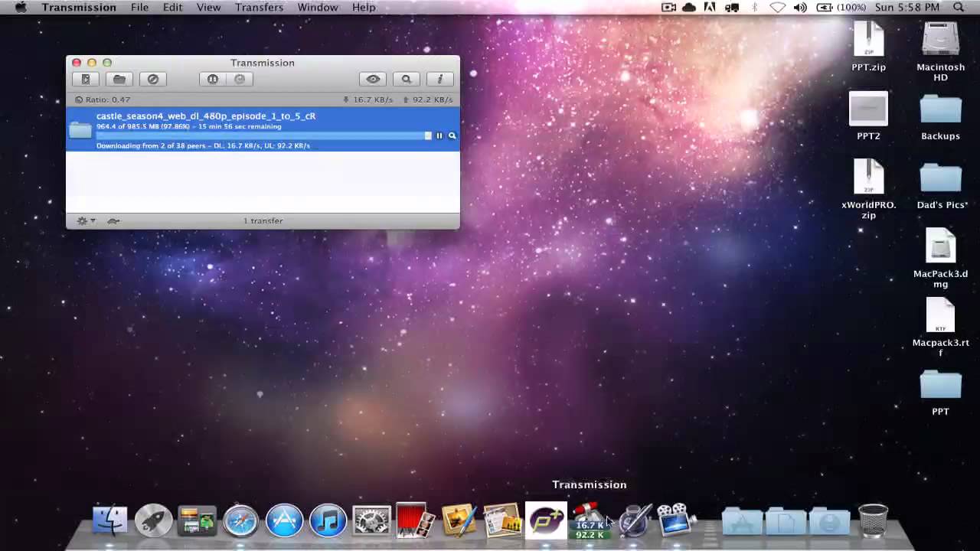This screenshot has width=980, height=551.
Task: Click the castle_season4 torrent progress bar
Action: point(264,135)
